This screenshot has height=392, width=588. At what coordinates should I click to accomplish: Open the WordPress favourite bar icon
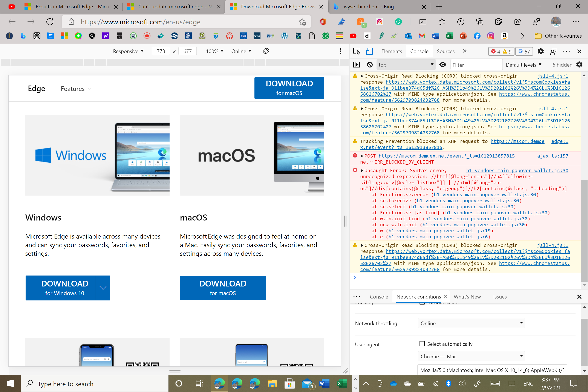[x=284, y=36]
